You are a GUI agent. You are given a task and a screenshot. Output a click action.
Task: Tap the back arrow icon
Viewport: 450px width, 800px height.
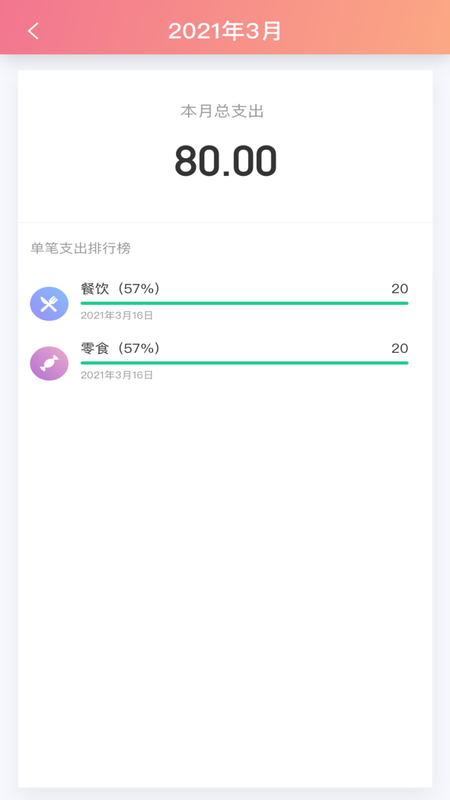tap(33, 31)
